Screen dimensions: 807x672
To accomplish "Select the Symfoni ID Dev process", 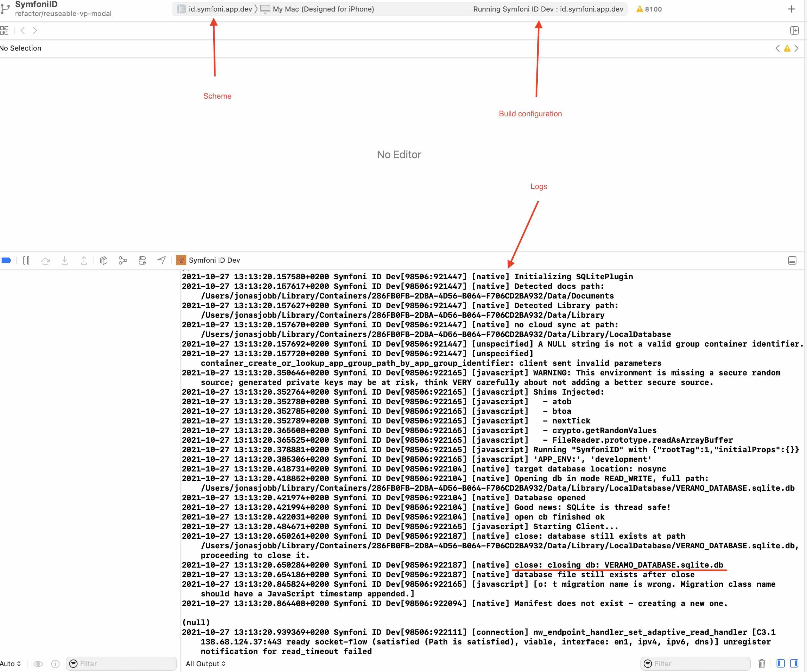I will coord(208,260).
